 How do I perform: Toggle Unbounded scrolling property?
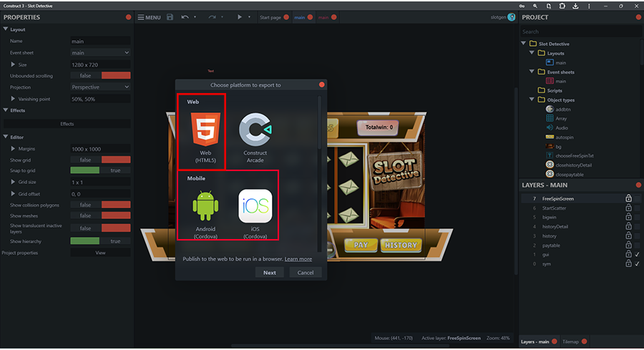coord(100,76)
